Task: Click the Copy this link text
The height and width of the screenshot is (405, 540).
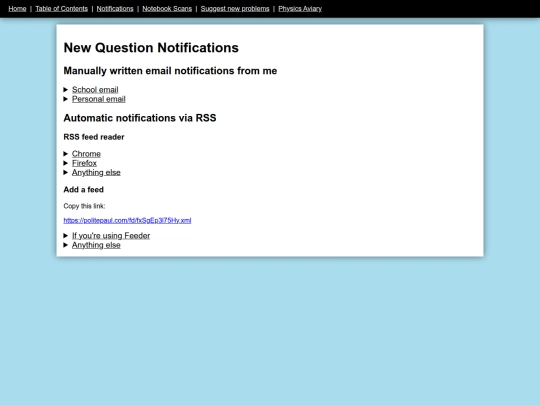Action: tap(84, 206)
